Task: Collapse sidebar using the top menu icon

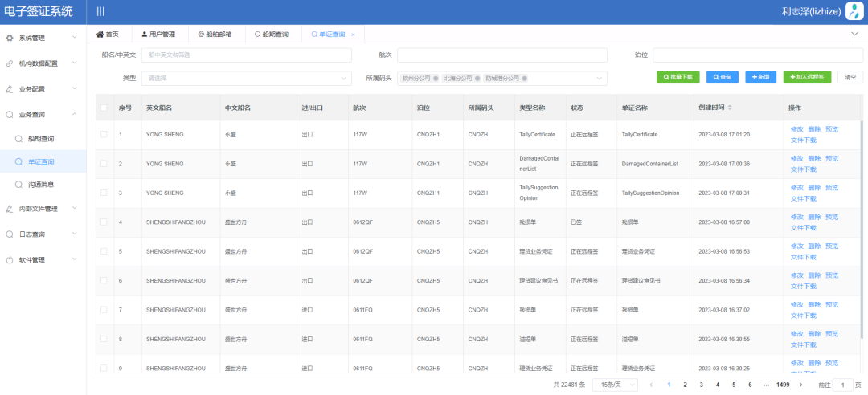Action: [x=100, y=11]
